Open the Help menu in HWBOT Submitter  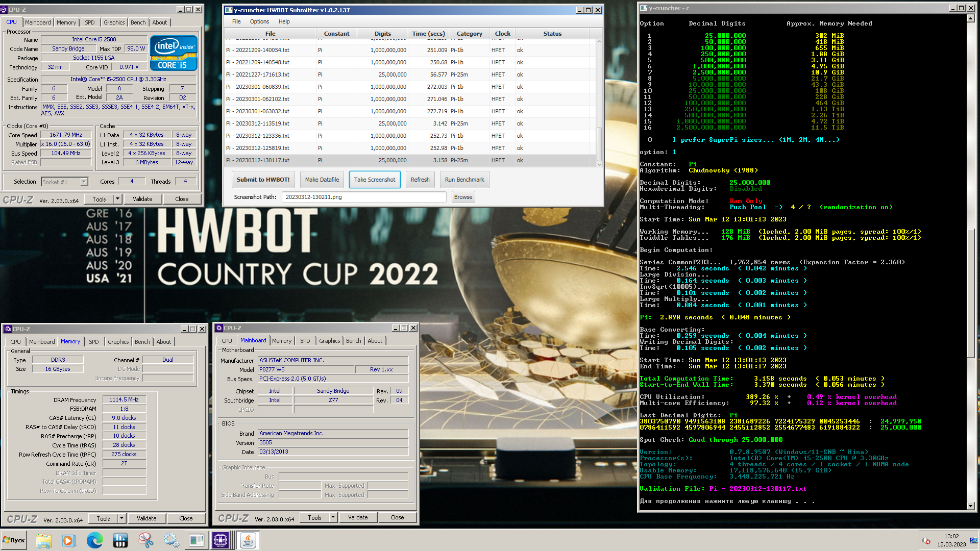click(284, 21)
